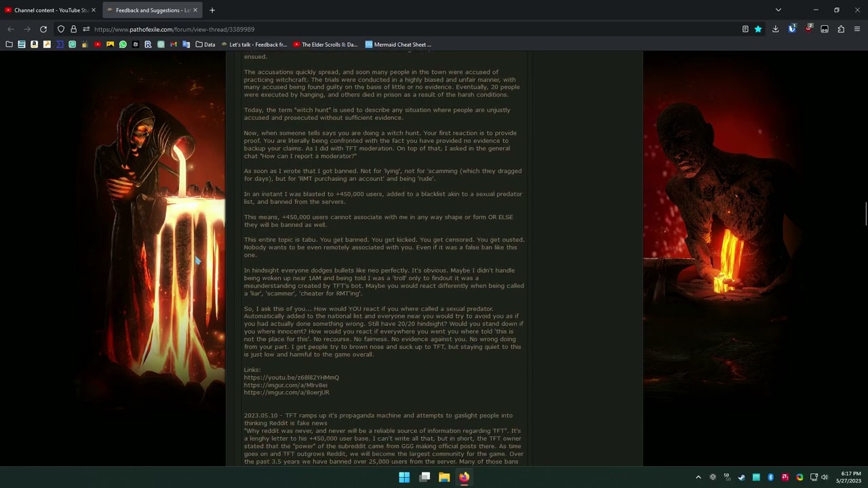
Task: Open the Gmail bookmark
Action: click(x=174, y=45)
